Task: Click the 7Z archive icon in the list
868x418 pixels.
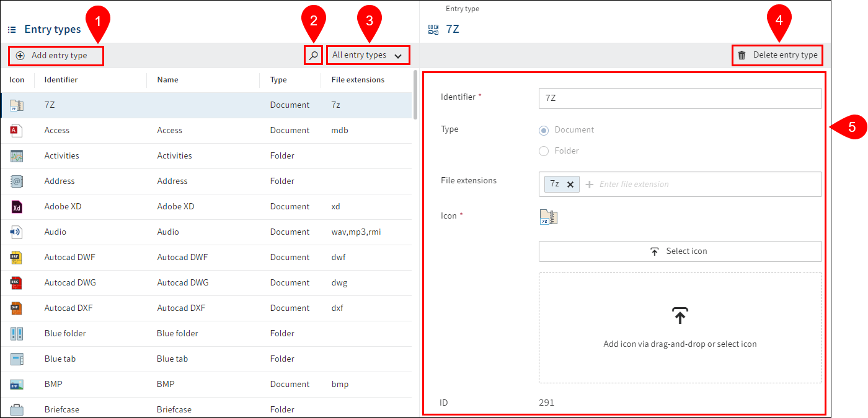Action: pos(17,105)
